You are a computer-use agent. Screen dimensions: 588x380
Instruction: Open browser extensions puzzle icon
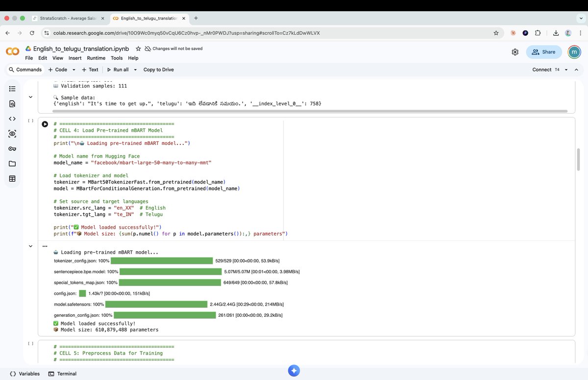pyautogui.click(x=538, y=33)
